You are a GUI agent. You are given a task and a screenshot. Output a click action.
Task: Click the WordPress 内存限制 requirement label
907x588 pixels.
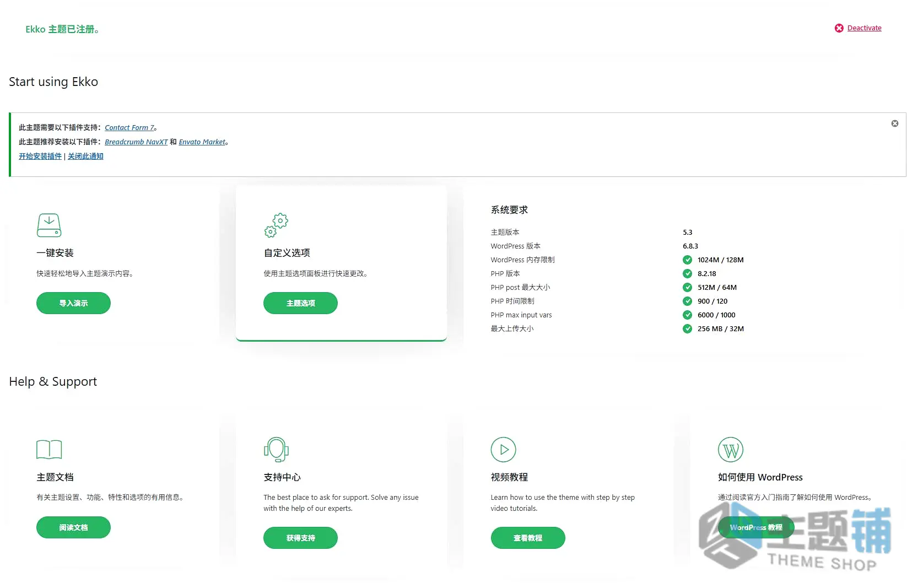tap(522, 260)
